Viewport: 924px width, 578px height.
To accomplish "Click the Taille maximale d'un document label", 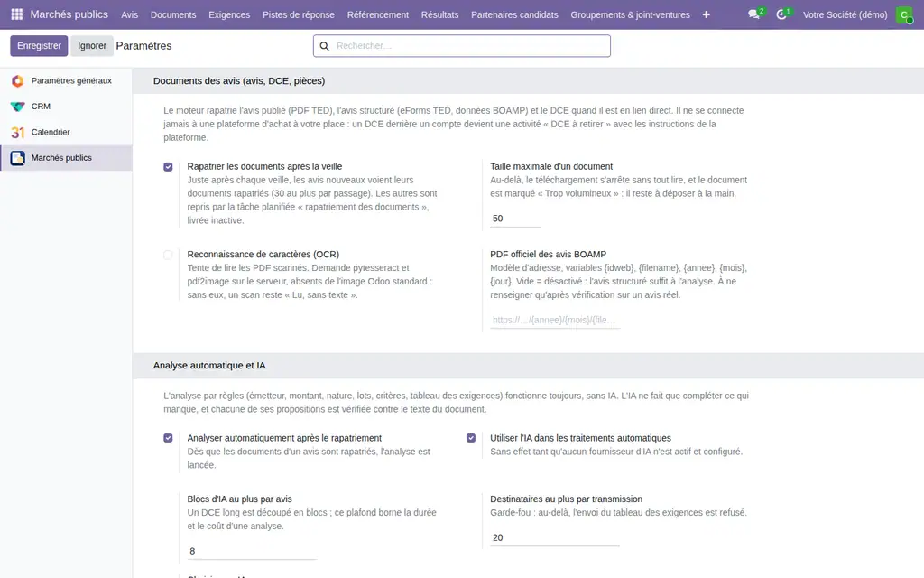I will point(551,167).
